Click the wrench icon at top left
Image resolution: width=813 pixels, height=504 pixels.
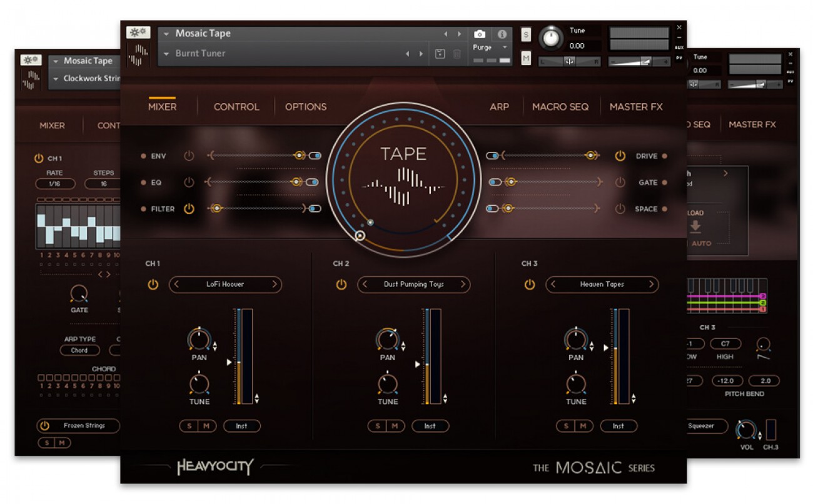pyautogui.click(x=138, y=32)
